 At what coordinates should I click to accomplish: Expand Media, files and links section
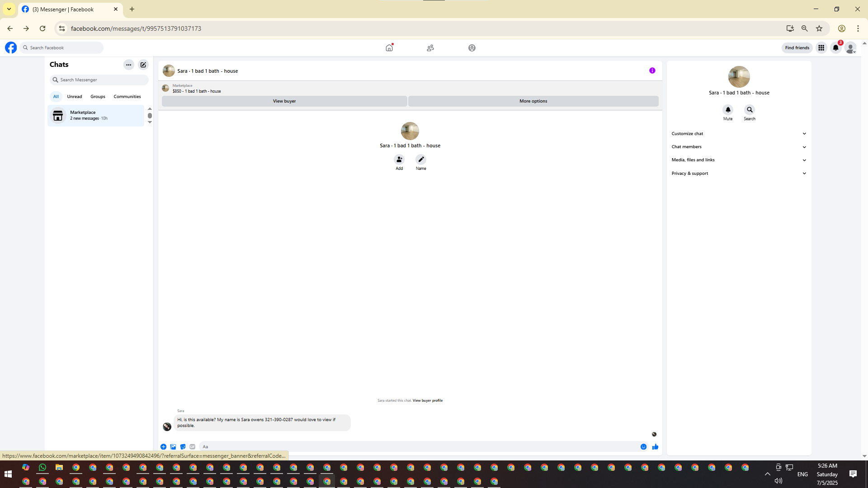[739, 160]
